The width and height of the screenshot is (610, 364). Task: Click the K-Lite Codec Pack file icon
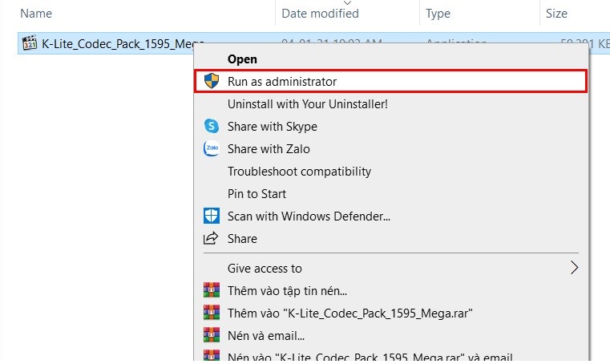coord(30,43)
